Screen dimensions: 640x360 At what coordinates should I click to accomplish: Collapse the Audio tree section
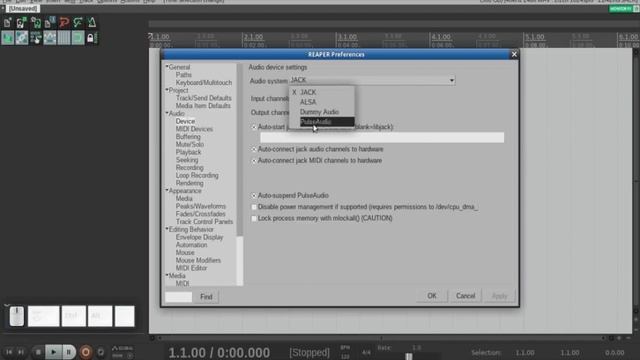[167, 113]
